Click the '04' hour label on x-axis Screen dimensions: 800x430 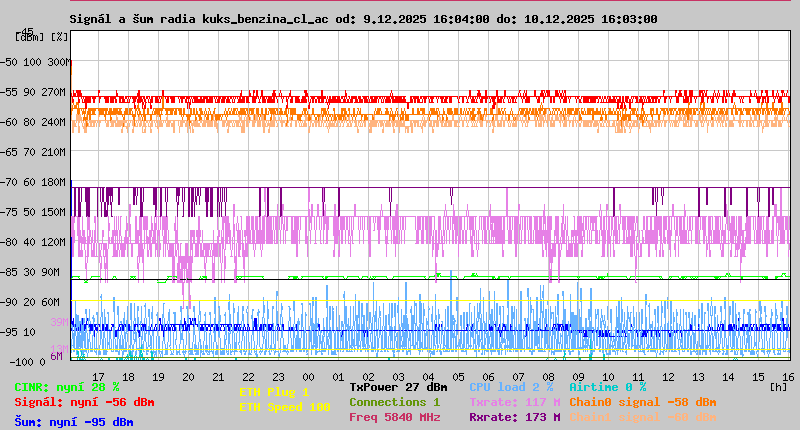pyautogui.click(x=429, y=377)
